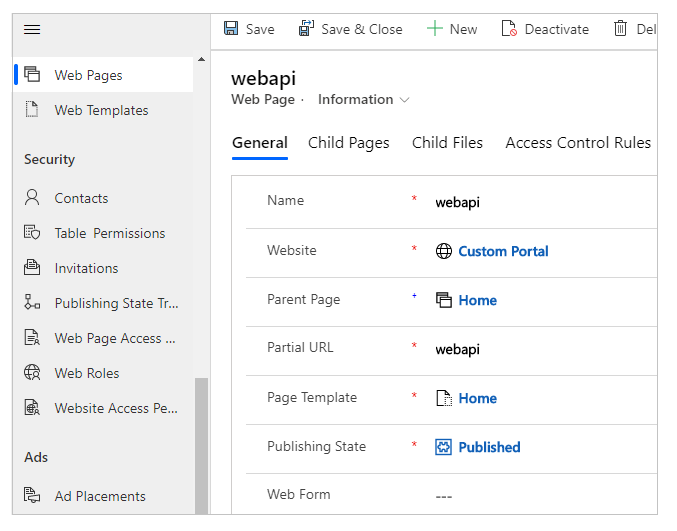Click the sidebar scroll up arrow
Screen dimensions: 677x531
pyautogui.click(x=201, y=59)
